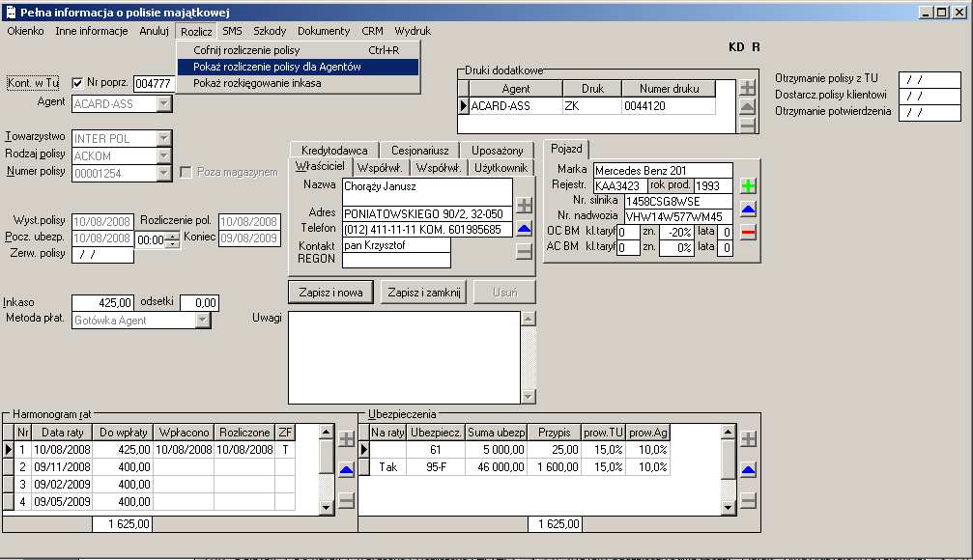
Task: Adjust the Pocz. ubezp. time spinner
Action: [173, 239]
